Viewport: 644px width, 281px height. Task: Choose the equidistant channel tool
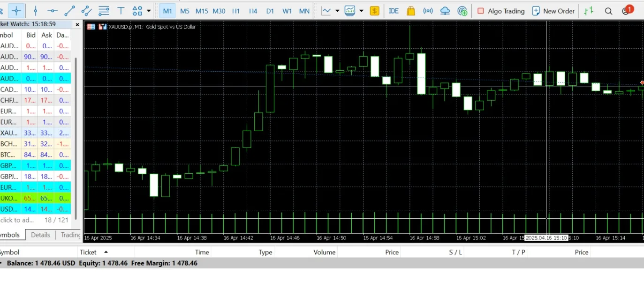pos(86,11)
